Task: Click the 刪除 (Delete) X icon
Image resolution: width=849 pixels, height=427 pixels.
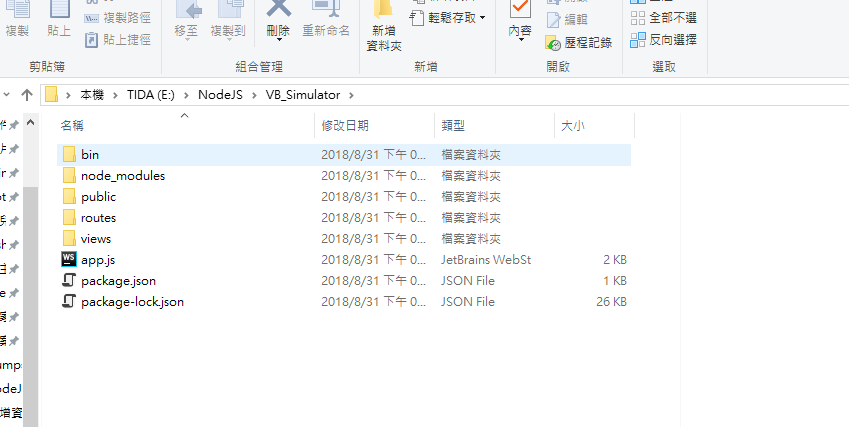Action: point(279,8)
